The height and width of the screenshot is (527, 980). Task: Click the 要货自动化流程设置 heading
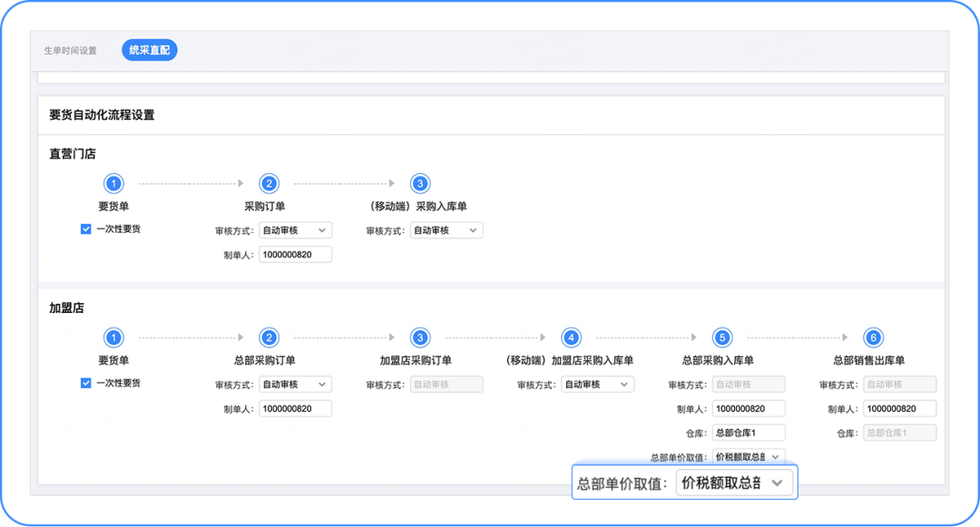pyautogui.click(x=102, y=115)
